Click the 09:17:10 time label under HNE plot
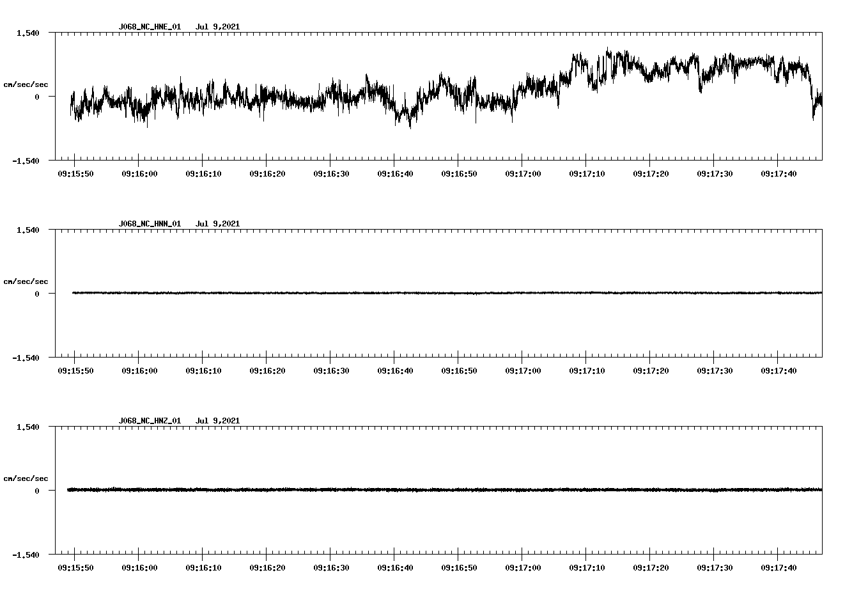 tap(587, 174)
